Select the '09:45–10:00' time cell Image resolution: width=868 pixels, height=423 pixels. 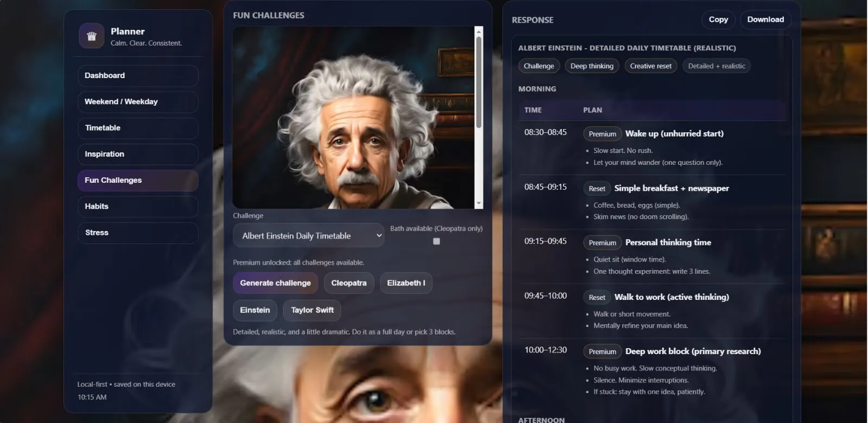click(545, 296)
